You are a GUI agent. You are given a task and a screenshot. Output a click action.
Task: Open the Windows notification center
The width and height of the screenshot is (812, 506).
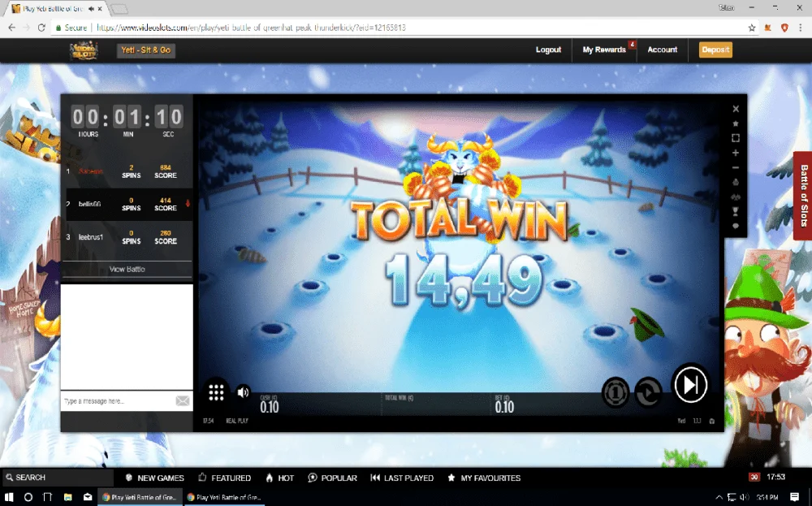[794, 497]
